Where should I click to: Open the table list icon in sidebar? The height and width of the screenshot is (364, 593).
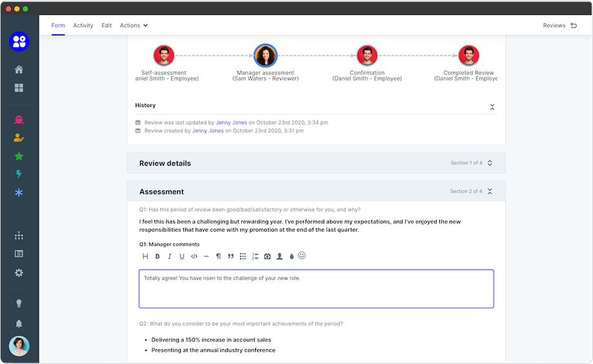19,254
